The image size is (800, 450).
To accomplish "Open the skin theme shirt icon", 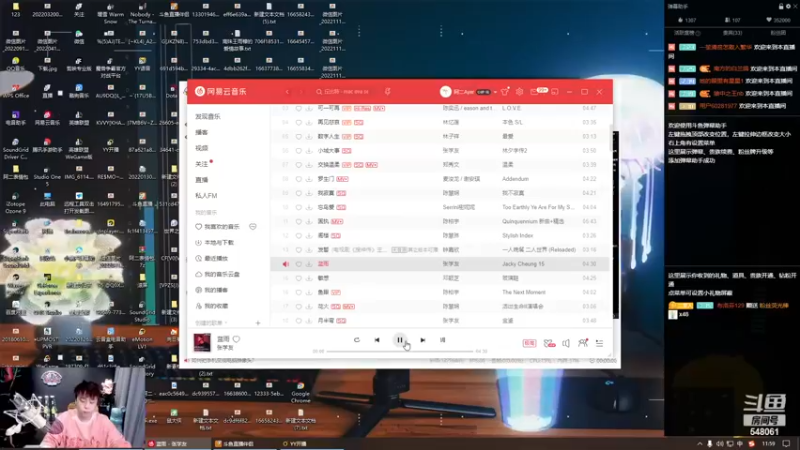I will pyautogui.click(x=505, y=92).
